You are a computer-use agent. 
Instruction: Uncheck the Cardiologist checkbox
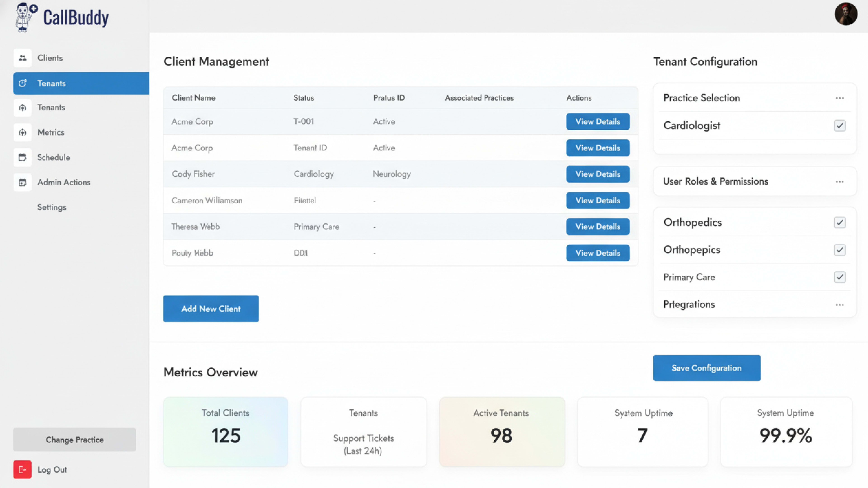tap(840, 126)
